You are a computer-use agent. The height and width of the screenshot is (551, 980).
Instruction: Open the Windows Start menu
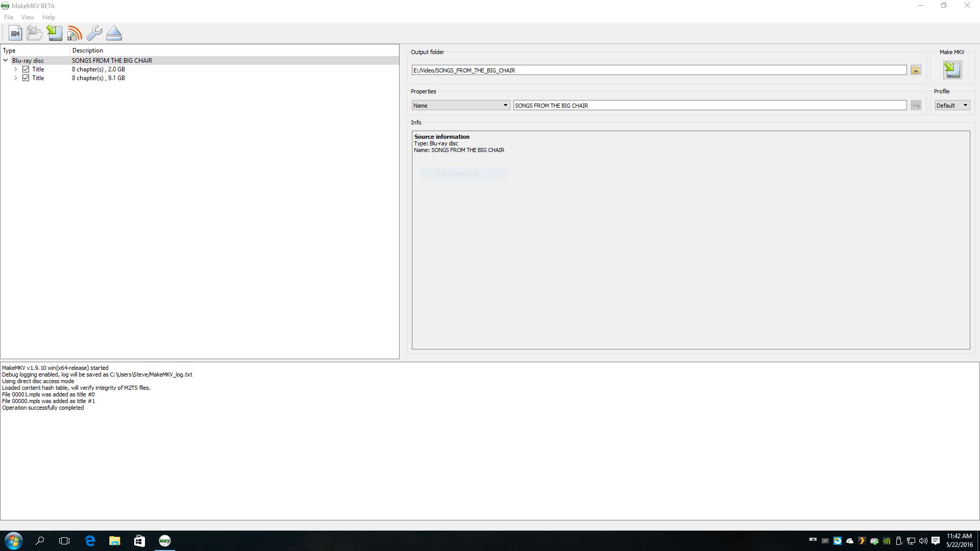13,541
